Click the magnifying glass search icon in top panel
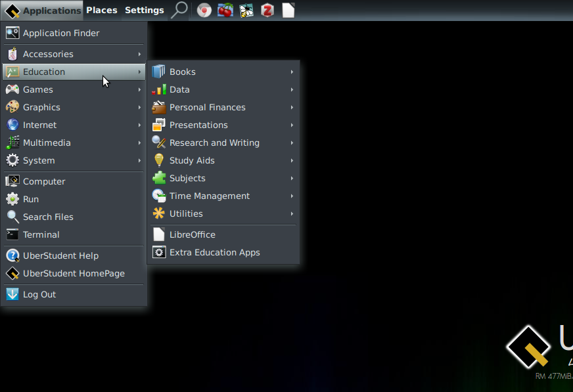 coord(179,10)
